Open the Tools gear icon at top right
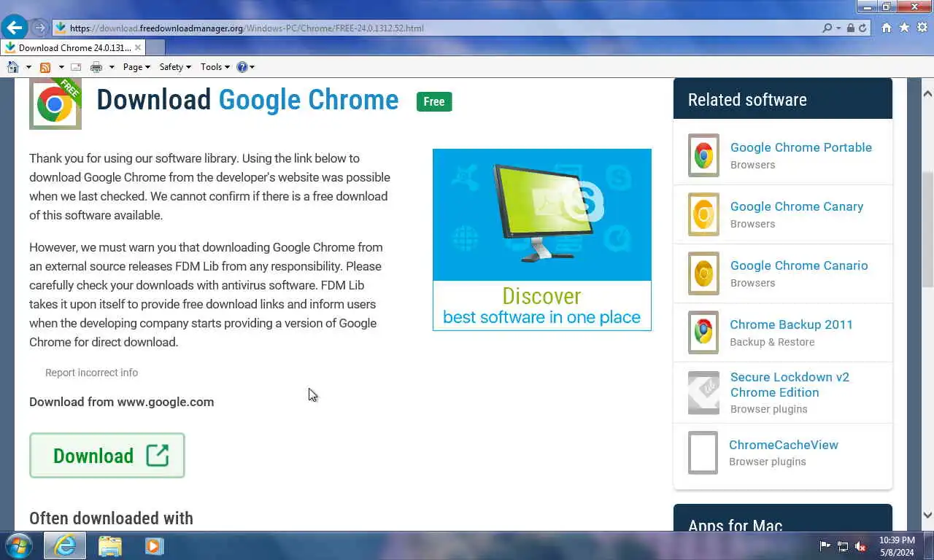 pos(922,28)
